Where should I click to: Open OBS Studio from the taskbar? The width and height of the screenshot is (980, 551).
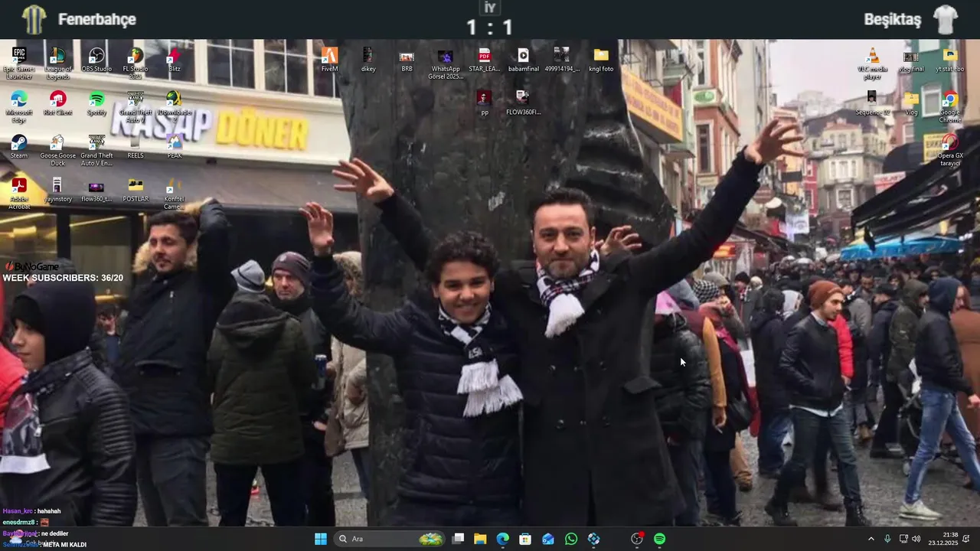[x=637, y=539]
